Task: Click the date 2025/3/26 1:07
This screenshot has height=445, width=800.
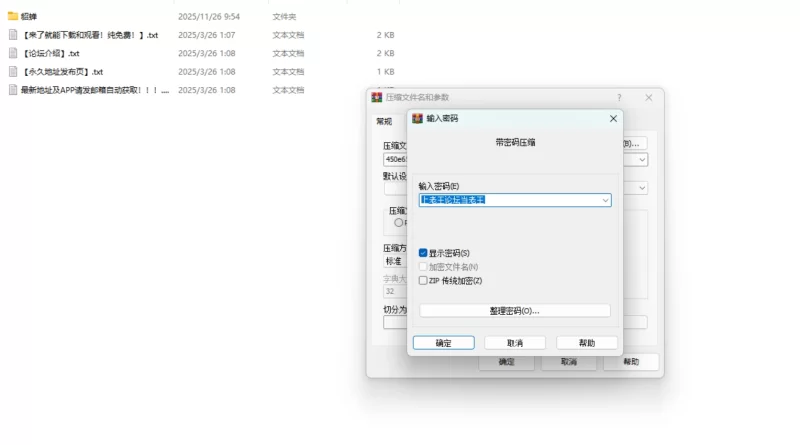Action: pyautogui.click(x=207, y=35)
